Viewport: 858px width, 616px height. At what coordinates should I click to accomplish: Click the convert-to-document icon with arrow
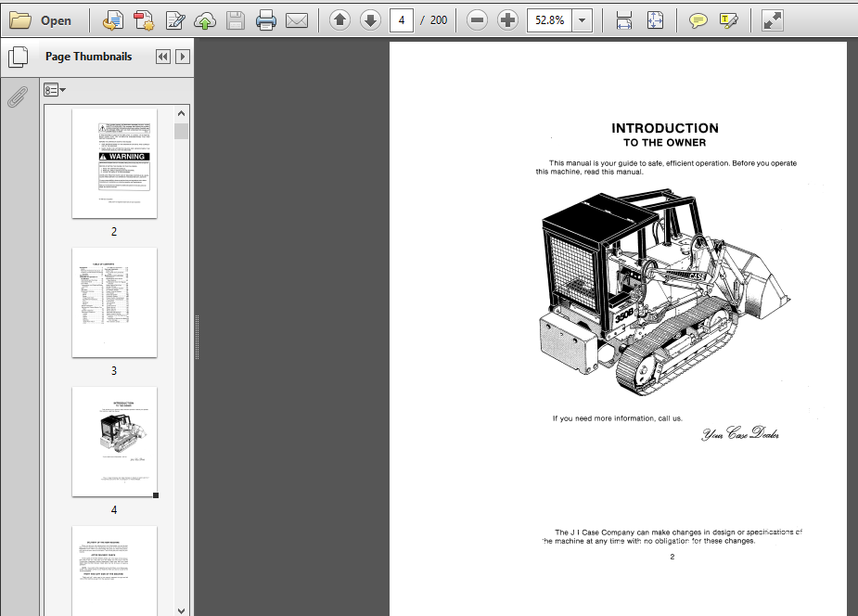pyautogui.click(x=113, y=20)
